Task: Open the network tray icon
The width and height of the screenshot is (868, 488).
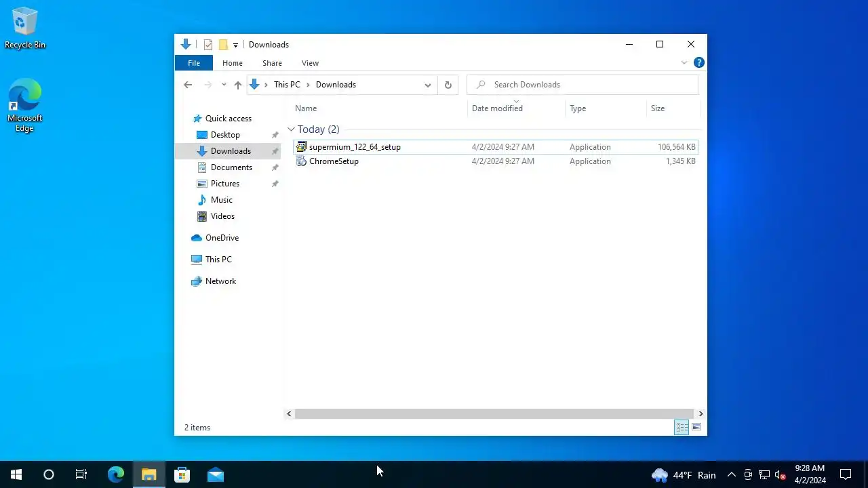Action: pyautogui.click(x=764, y=475)
